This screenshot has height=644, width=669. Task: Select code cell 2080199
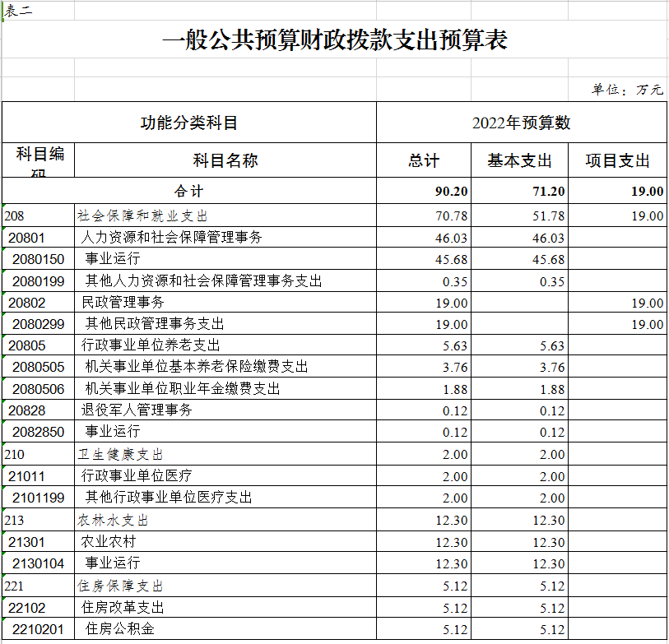coord(38,281)
